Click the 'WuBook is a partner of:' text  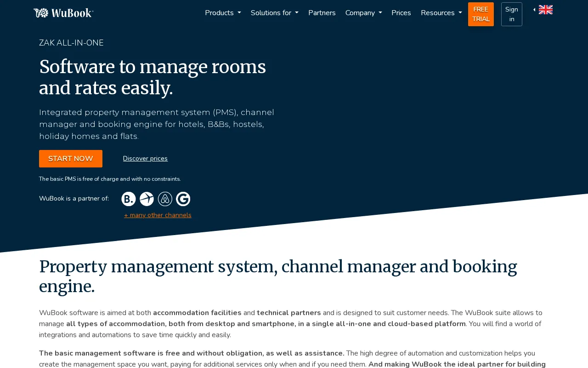coord(74,199)
